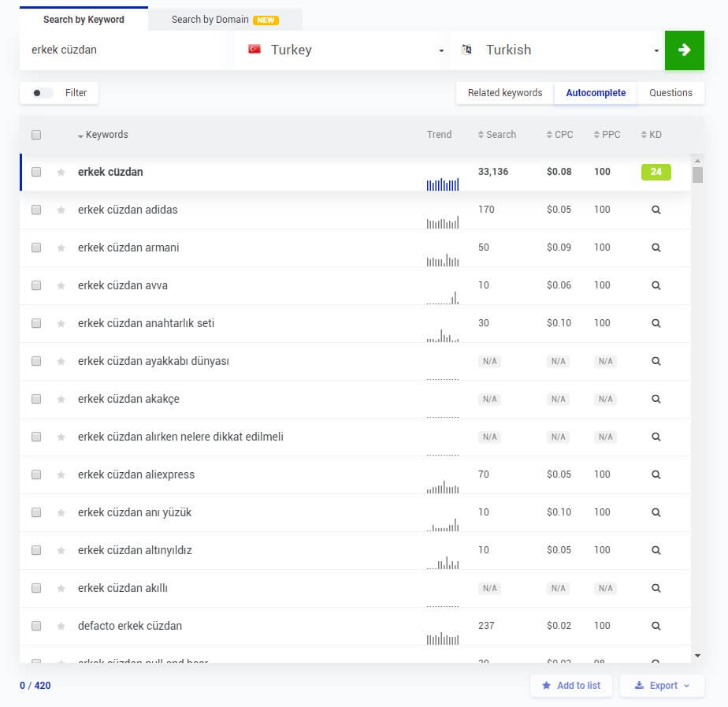The width and height of the screenshot is (728, 707).
Task: Click the Export download icon
Action: coord(641,686)
